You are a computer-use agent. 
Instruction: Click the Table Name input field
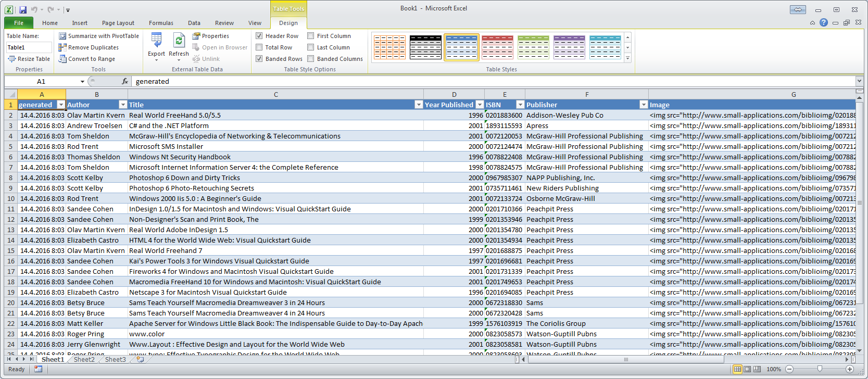click(x=29, y=47)
